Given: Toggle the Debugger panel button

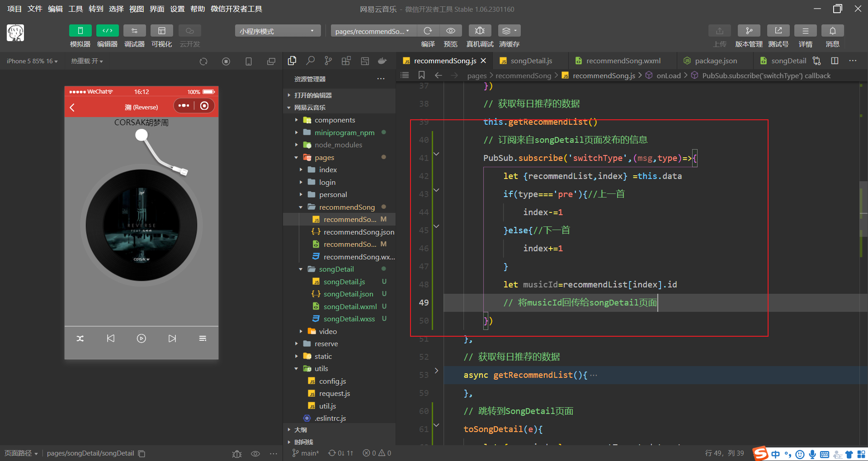Looking at the screenshot, I should coord(134,31).
